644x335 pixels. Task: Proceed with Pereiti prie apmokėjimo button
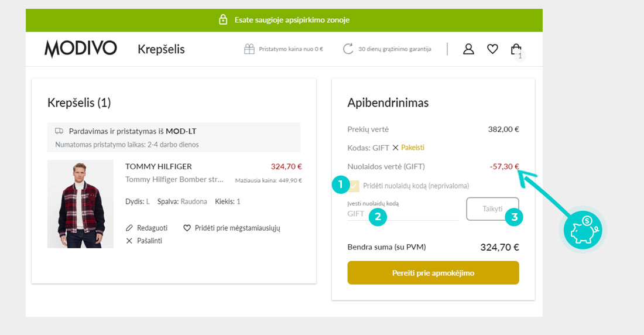point(433,273)
